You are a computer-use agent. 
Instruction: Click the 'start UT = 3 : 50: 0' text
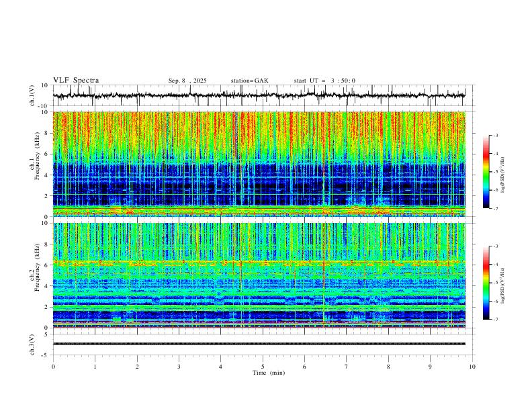click(324, 81)
